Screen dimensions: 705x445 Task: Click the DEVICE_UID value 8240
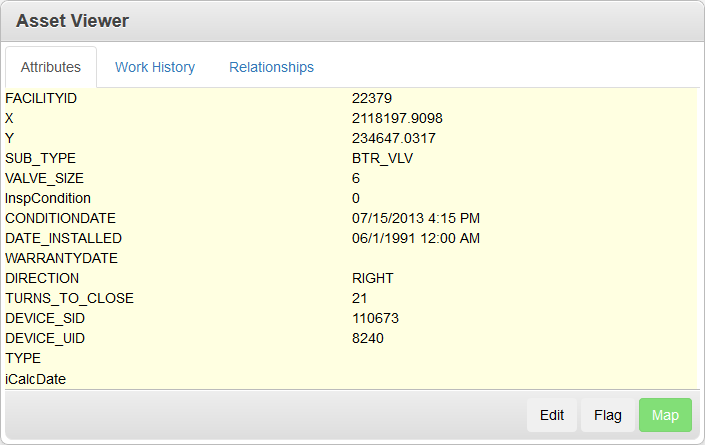(x=368, y=338)
